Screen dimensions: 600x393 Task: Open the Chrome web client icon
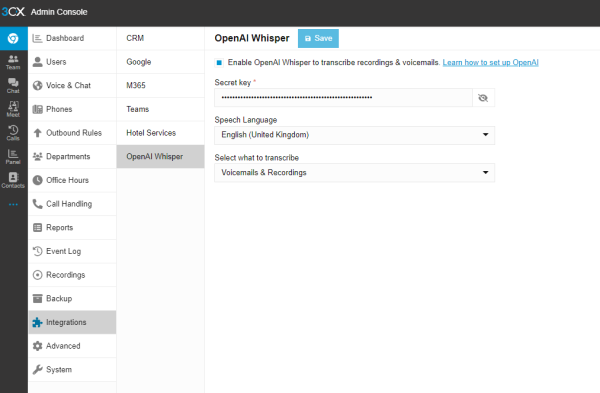click(x=13, y=38)
